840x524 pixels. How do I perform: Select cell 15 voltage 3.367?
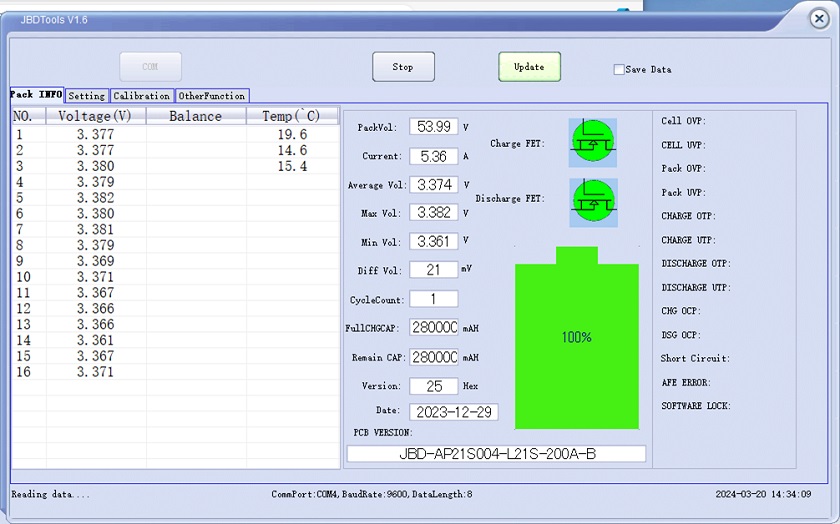pos(95,356)
